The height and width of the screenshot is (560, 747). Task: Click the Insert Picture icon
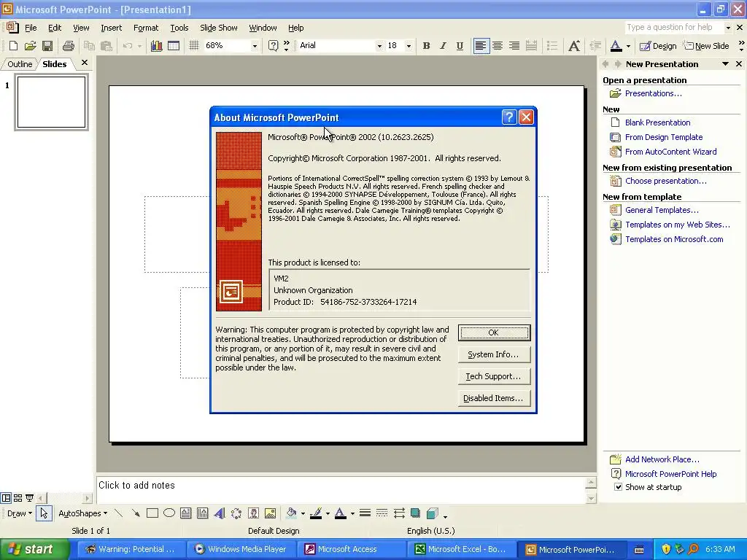(270, 513)
